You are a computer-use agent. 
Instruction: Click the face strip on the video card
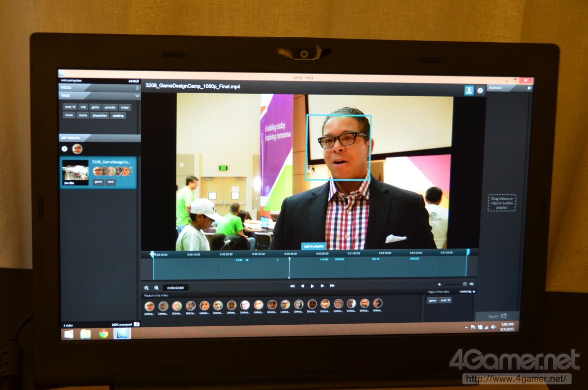tap(112, 171)
